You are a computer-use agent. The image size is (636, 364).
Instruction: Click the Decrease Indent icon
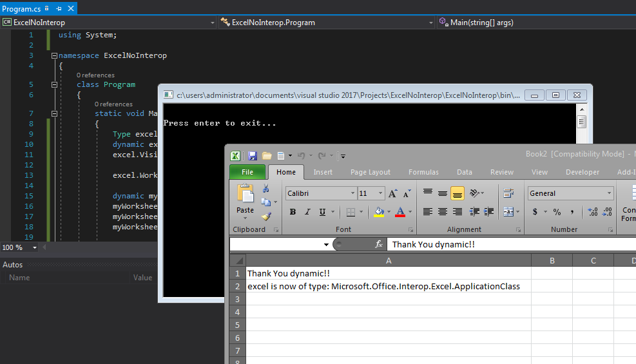coord(474,211)
